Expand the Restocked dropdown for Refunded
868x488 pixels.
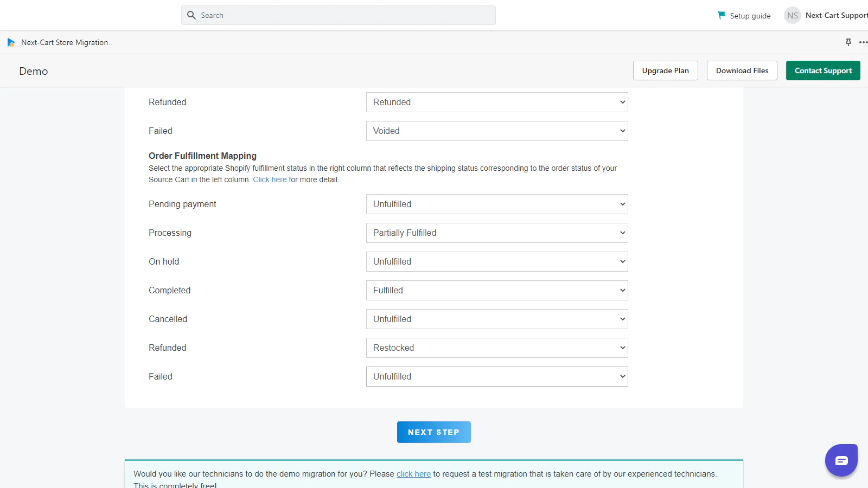(x=496, y=348)
